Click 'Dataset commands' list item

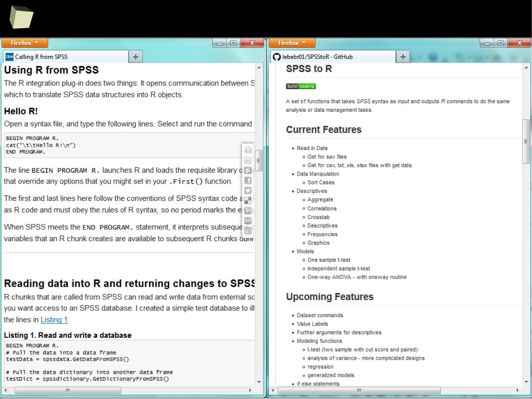(x=320, y=316)
